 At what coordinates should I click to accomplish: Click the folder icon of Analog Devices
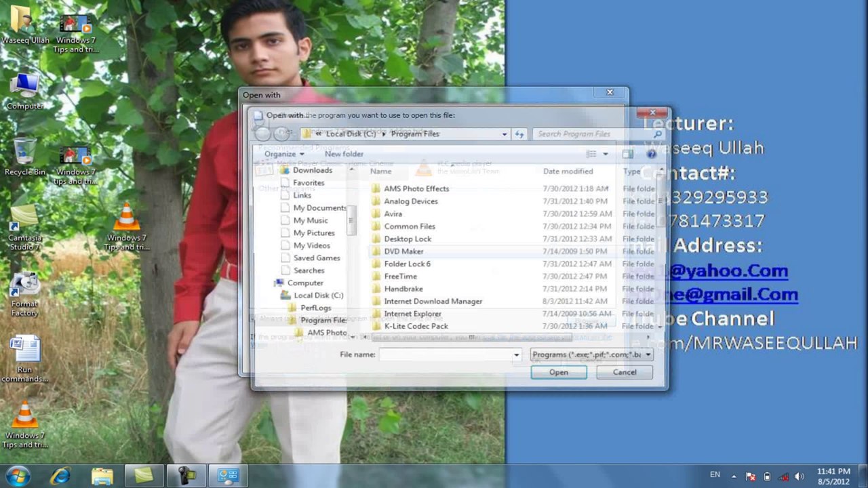tap(376, 201)
